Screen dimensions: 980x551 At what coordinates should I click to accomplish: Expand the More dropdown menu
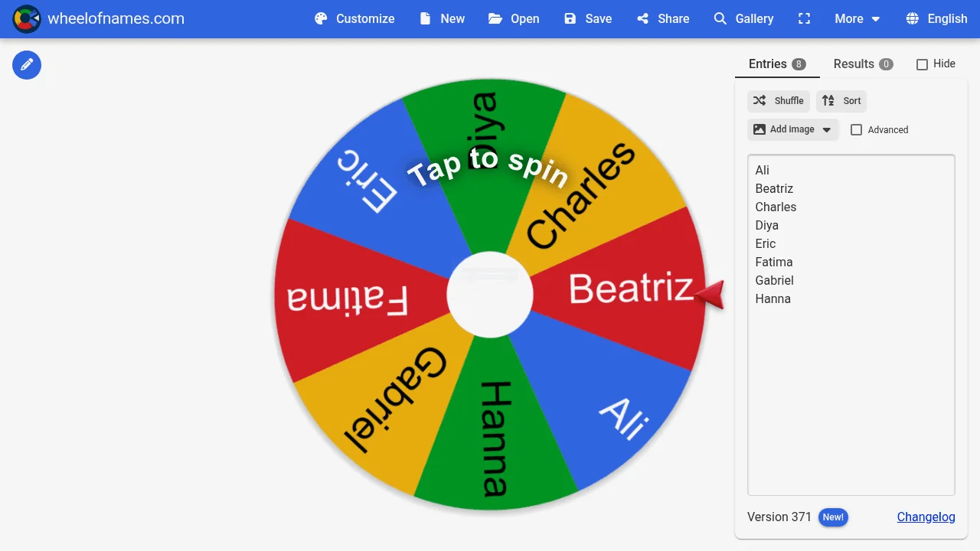click(x=857, y=19)
